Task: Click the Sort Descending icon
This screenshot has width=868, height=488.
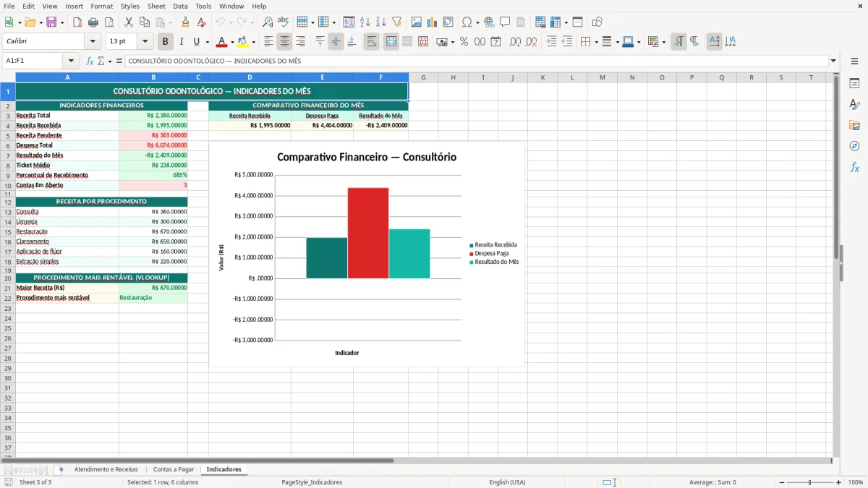Action: [x=381, y=22]
